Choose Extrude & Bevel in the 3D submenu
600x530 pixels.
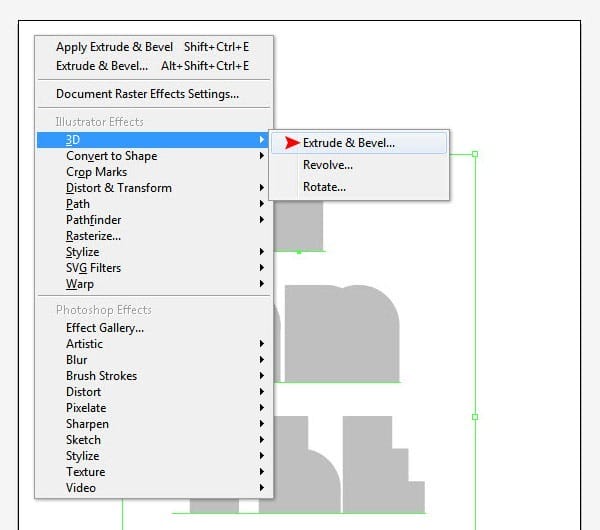tap(348, 143)
